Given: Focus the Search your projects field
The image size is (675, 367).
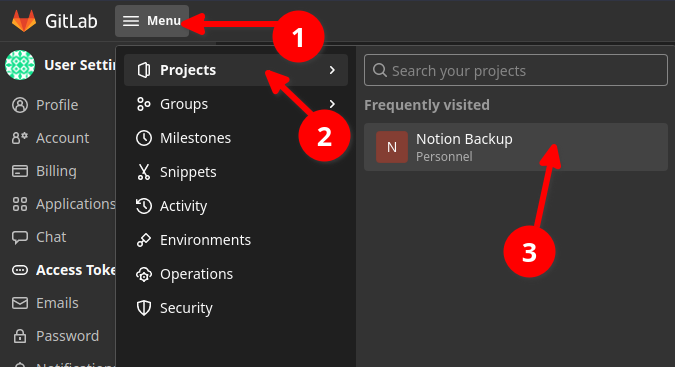Looking at the screenshot, I should 516,70.
